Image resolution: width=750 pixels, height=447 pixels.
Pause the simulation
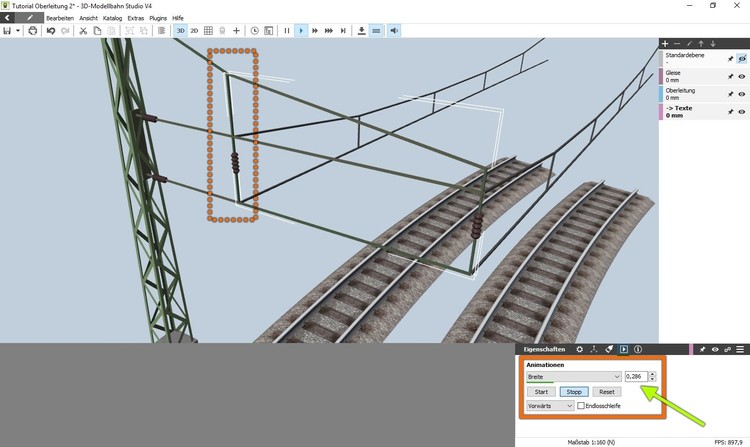(287, 31)
